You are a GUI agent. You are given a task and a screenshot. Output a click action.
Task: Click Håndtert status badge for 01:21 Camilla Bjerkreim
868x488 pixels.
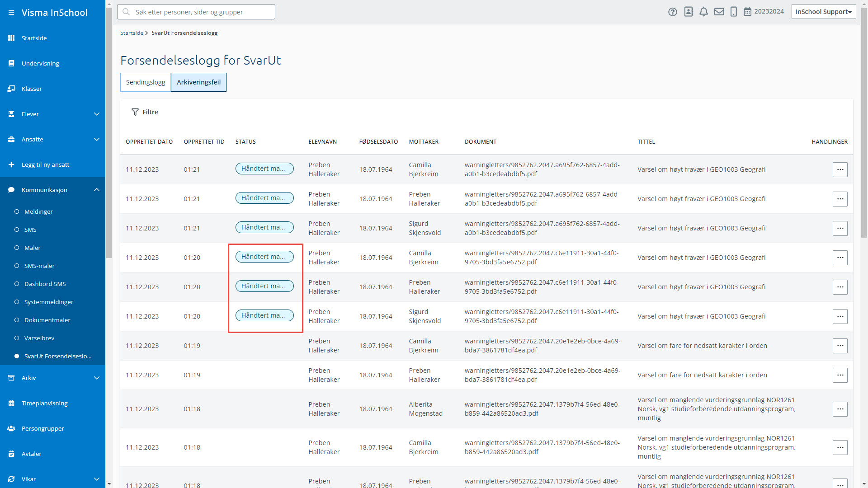[x=264, y=169]
